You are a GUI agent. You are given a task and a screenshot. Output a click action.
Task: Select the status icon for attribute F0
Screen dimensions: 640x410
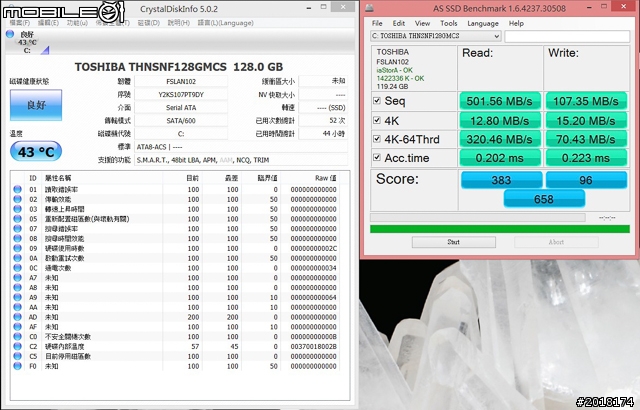pyautogui.click(x=17, y=366)
